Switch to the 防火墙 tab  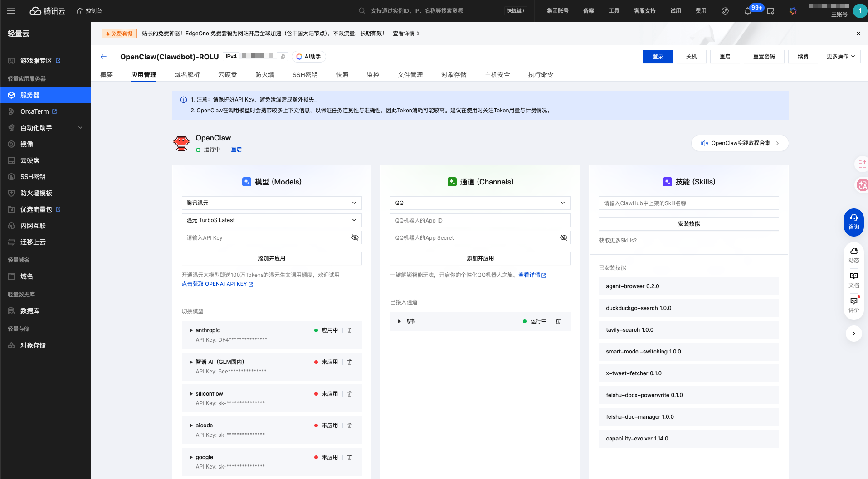264,75
